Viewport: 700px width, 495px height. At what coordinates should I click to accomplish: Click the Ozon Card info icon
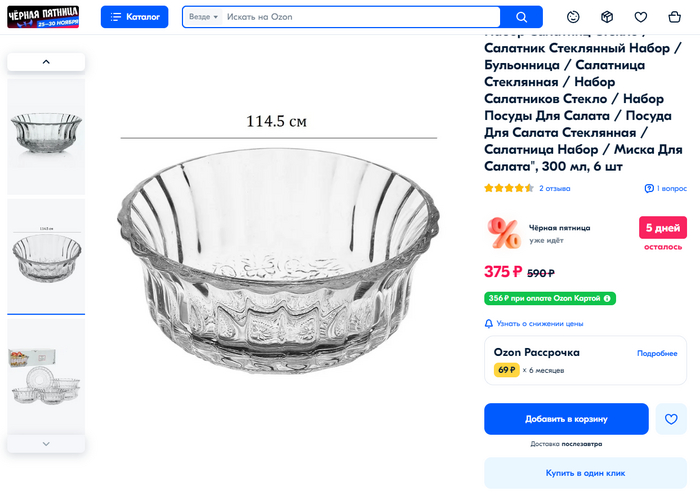(607, 298)
